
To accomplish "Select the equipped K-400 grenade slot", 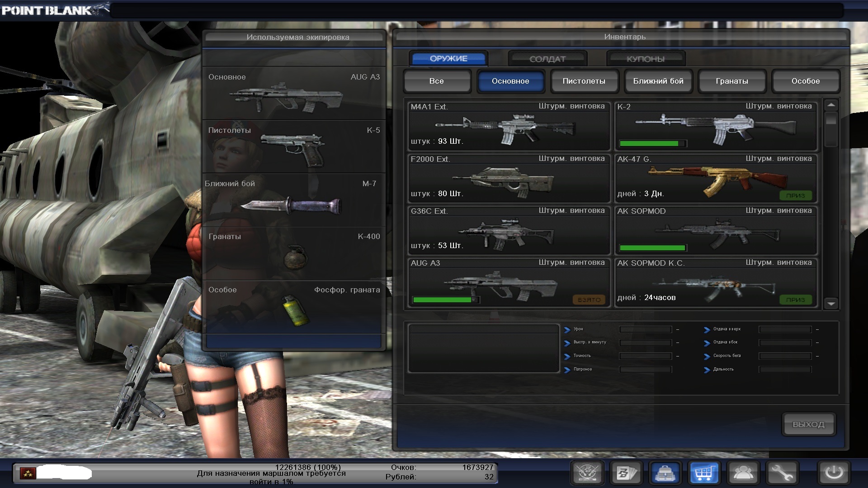I will tap(294, 253).
